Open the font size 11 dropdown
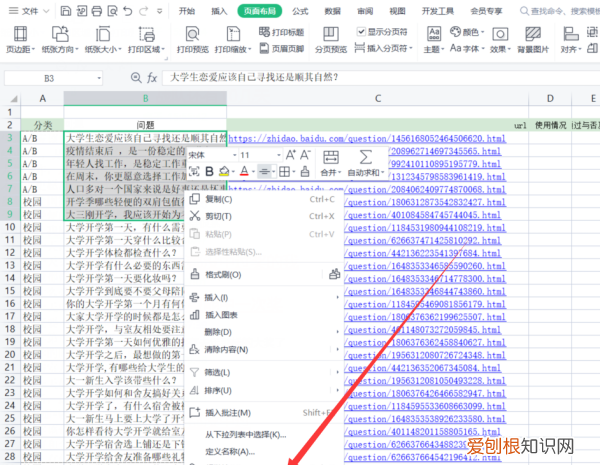This screenshot has width=600, height=465. pos(279,155)
